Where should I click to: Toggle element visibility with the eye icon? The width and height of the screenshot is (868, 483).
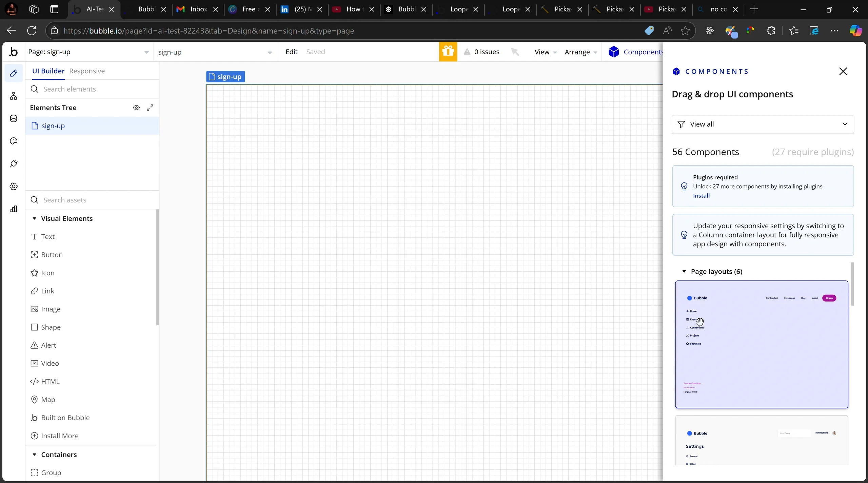click(x=136, y=108)
